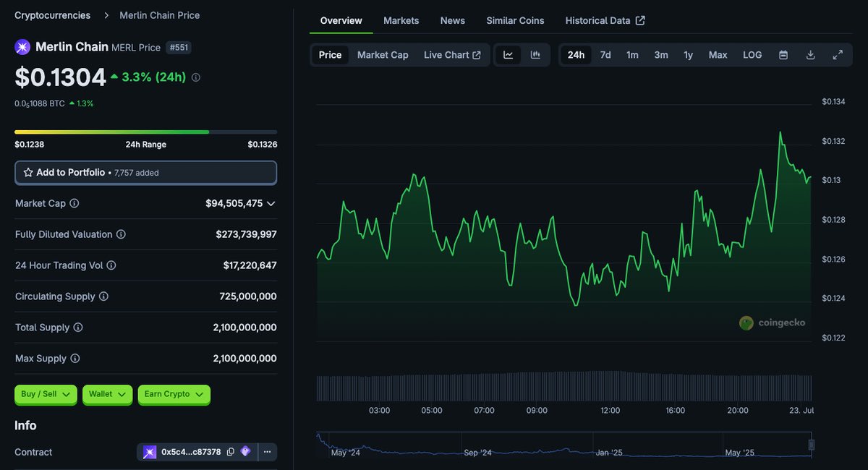
Task: Expand chart to fullscreen icon
Action: point(838,55)
